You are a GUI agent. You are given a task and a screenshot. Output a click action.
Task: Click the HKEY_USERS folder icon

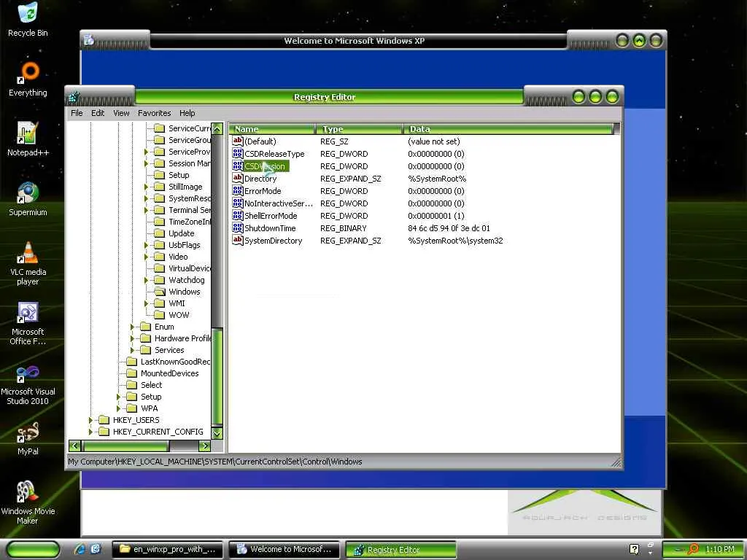point(104,419)
